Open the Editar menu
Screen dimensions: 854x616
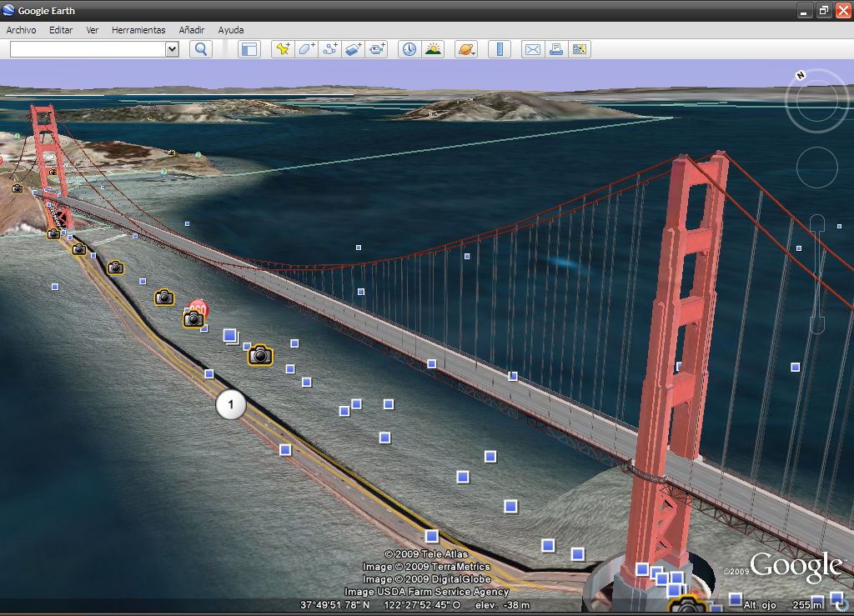coord(60,30)
